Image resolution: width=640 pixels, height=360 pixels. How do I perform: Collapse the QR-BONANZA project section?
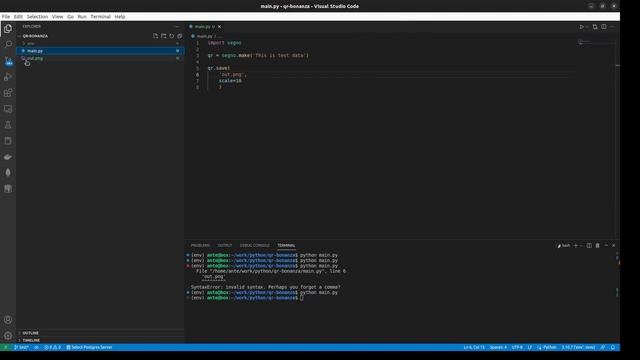(35, 36)
